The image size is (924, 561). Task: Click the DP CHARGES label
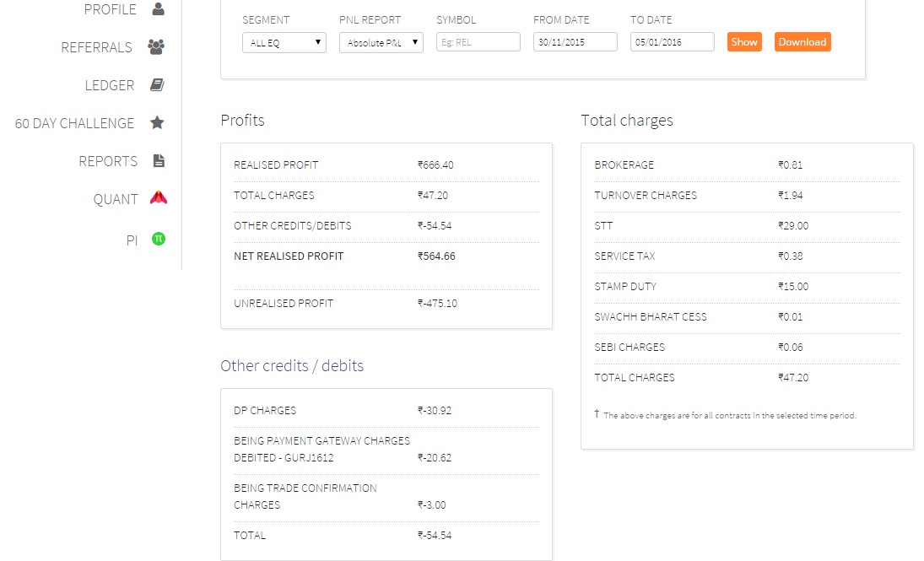pos(265,411)
